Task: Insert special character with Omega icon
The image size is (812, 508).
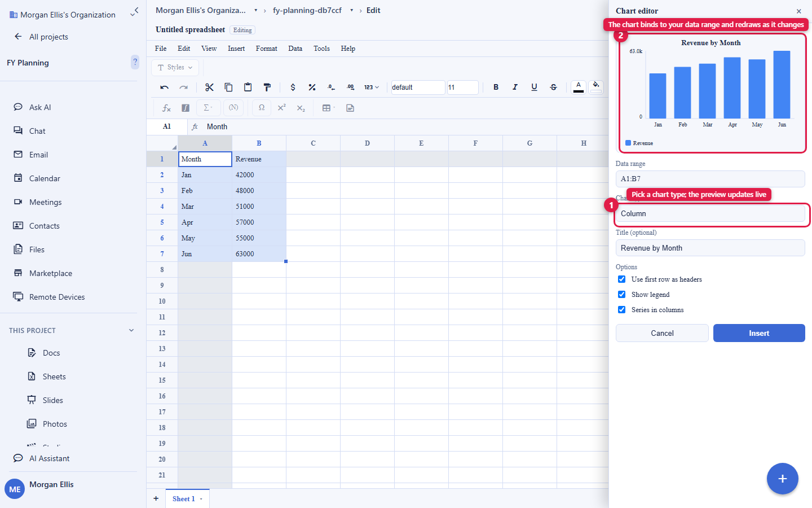Action: tap(262, 108)
